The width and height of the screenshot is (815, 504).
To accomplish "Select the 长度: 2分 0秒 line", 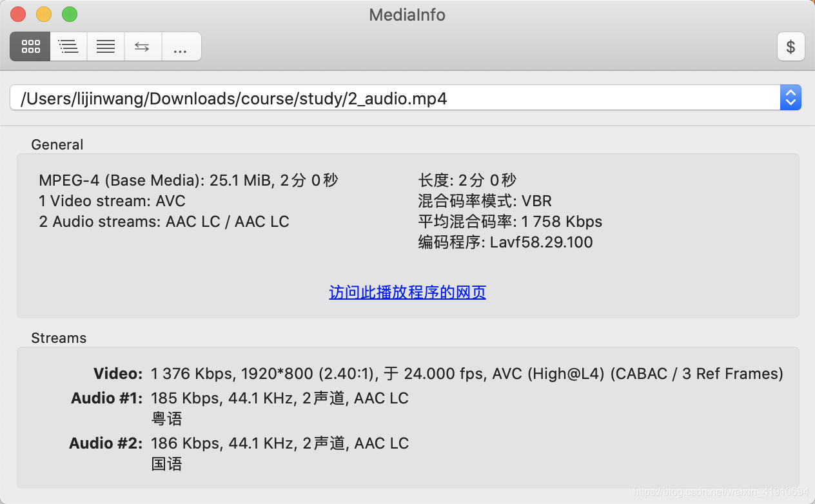I will (467, 180).
